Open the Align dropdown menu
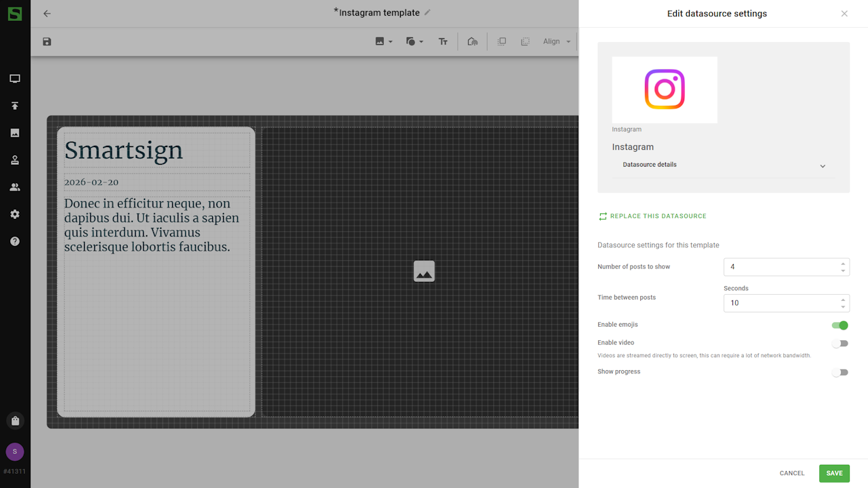 (557, 42)
